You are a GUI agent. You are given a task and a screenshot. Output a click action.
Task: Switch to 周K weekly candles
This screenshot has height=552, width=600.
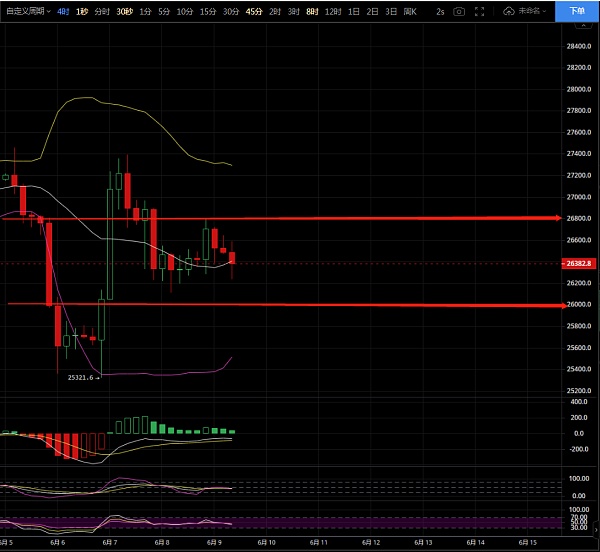pos(410,12)
